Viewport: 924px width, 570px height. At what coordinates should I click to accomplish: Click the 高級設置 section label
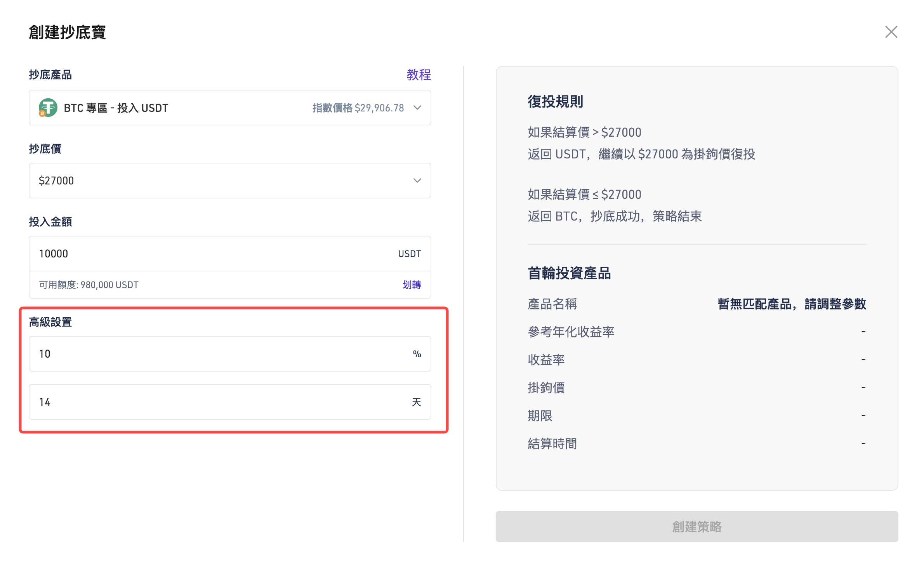pyautogui.click(x=50, y=322)
